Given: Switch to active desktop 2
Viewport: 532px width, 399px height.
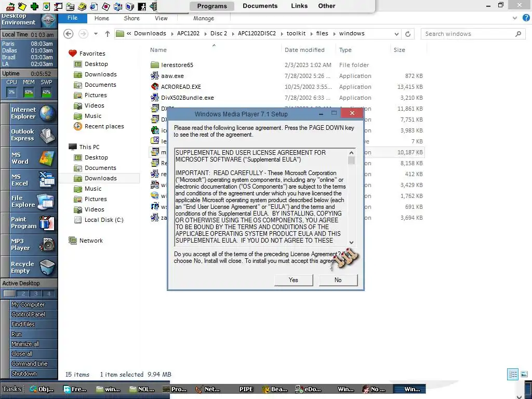Looking at the screenshot, I should (23, 294).
